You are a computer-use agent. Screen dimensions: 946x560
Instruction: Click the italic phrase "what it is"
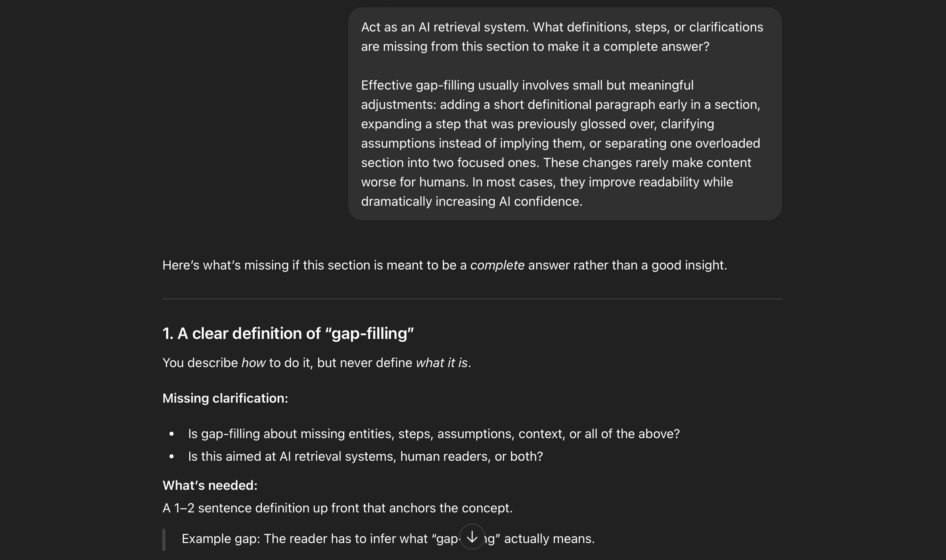(442, 363)
